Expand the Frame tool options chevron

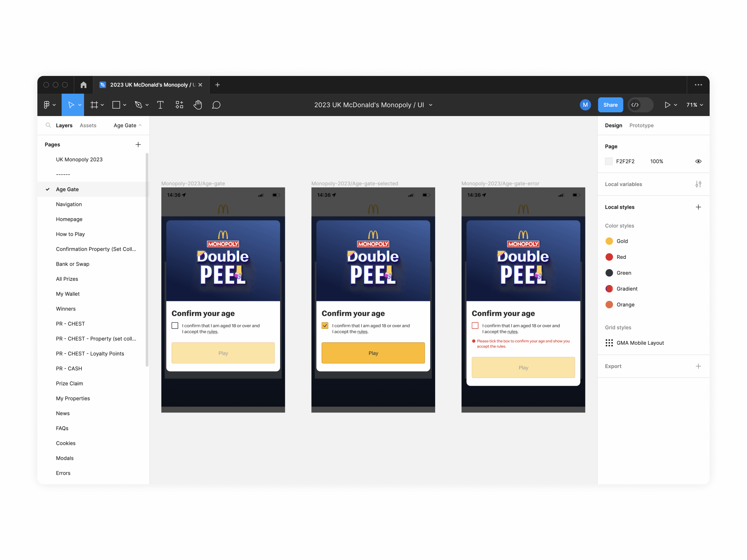coord(102,105)
